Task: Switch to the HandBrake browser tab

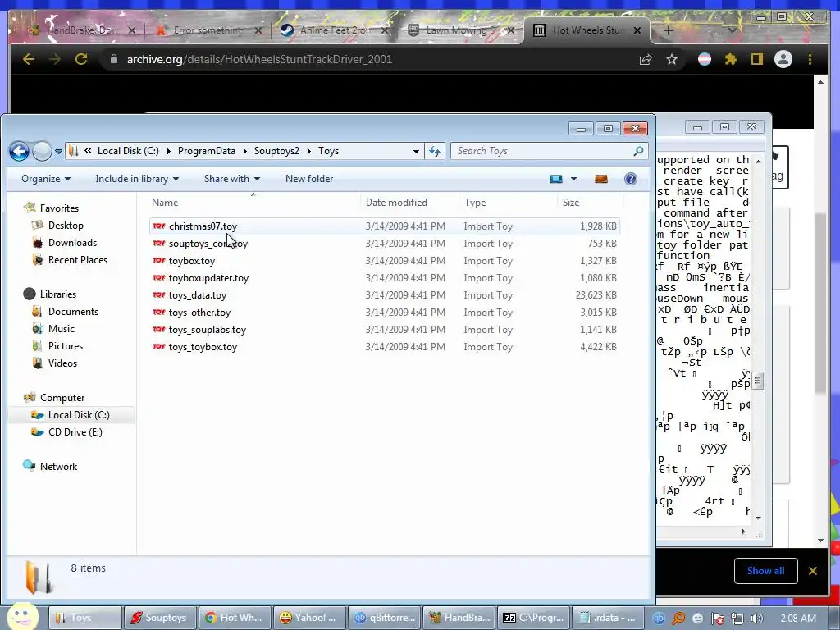Action: click(x=80, y=30)
